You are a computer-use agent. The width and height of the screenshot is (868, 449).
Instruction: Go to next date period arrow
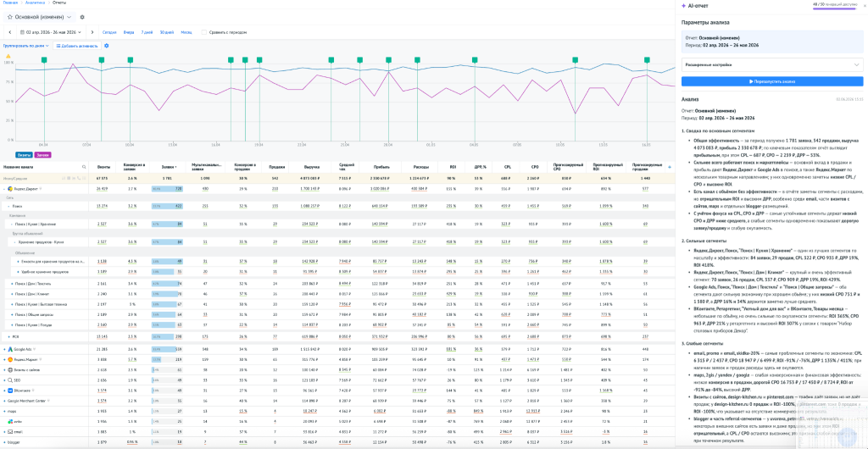click(92, 32)
